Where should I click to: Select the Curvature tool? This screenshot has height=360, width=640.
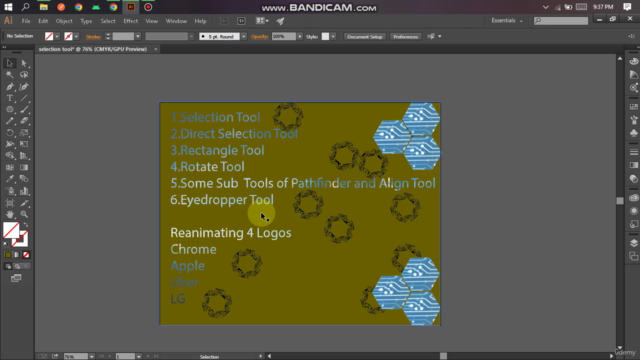tap(24, 87)
